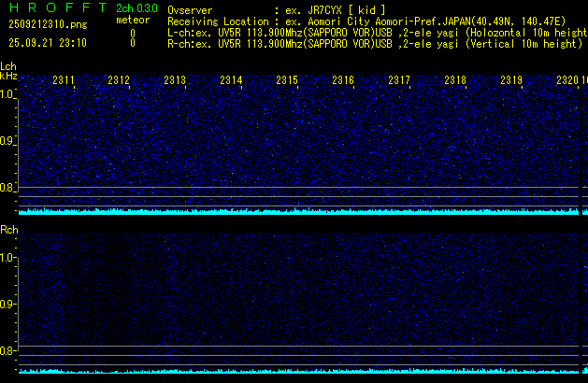Image resolution: width=588 pixels, height=383 pixels.
Task: Click the Lch channel label
Action: point(8,66)
